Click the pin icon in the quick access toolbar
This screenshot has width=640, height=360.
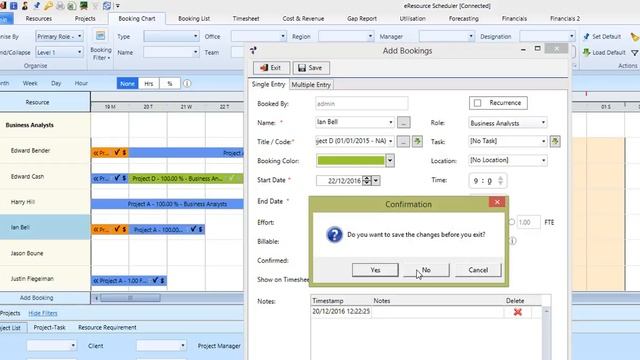[37, 6]
